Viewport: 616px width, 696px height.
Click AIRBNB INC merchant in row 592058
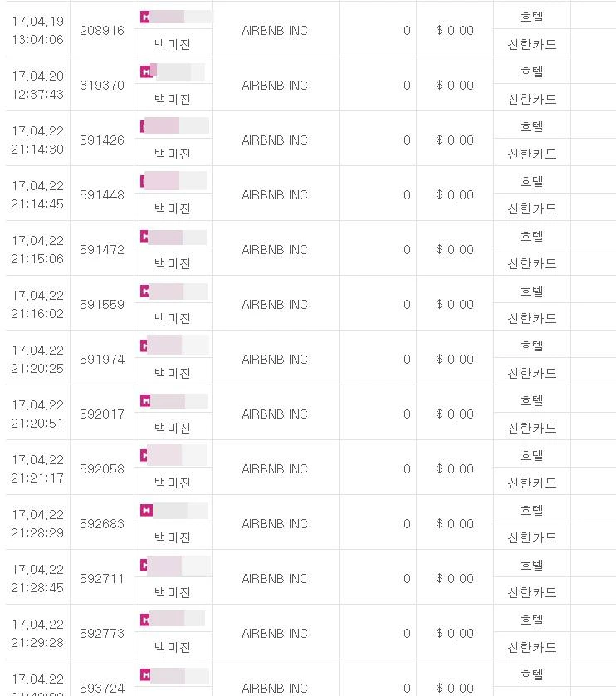tap(274, 469)
